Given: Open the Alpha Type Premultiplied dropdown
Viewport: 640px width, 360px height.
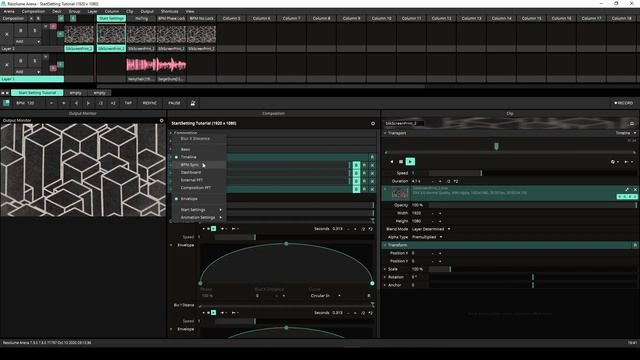Looking at the screenshot, I should pyautogui.click(x=427, y=237).
